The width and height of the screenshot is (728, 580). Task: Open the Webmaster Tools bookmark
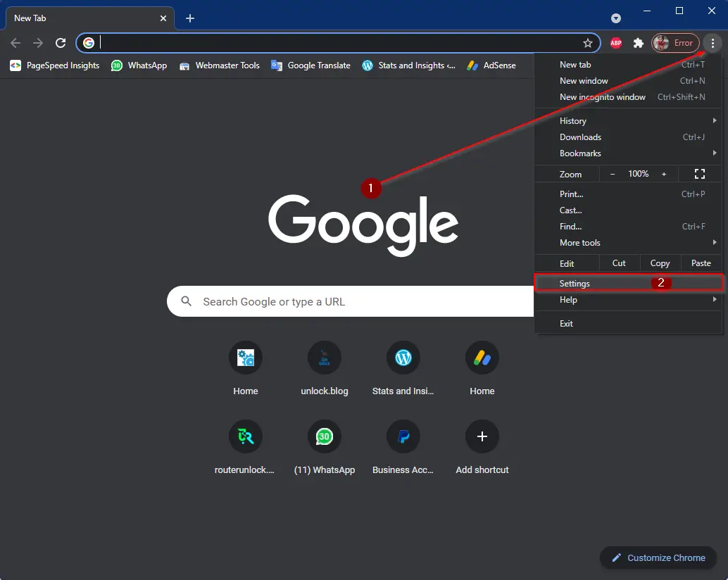[219, 65]
